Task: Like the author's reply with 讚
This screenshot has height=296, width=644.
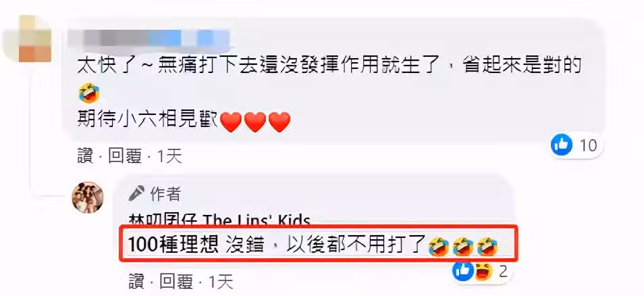Action: [136, 282]
